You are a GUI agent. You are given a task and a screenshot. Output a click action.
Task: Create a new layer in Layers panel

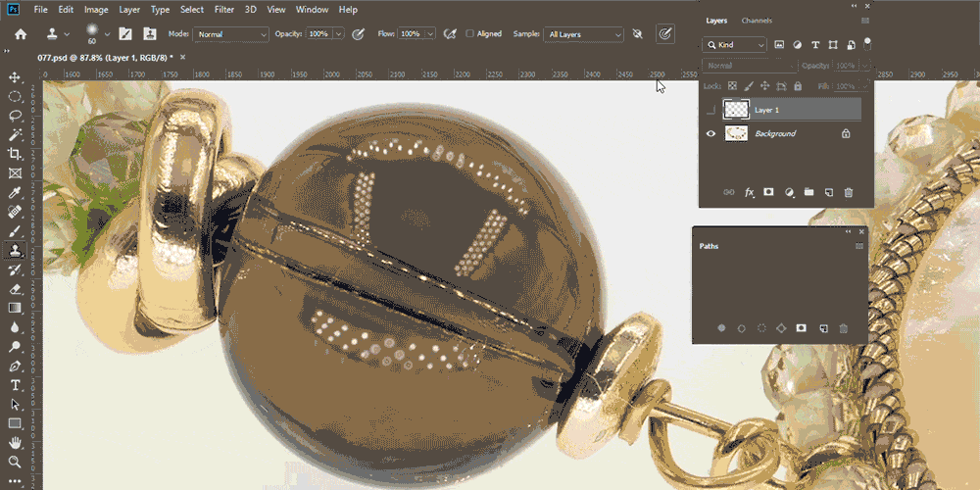point(828,192)
